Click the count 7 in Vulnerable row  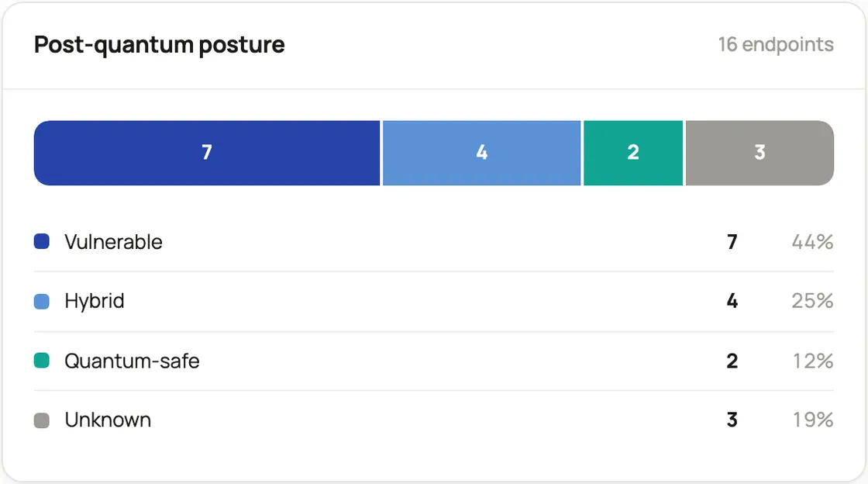732,242
